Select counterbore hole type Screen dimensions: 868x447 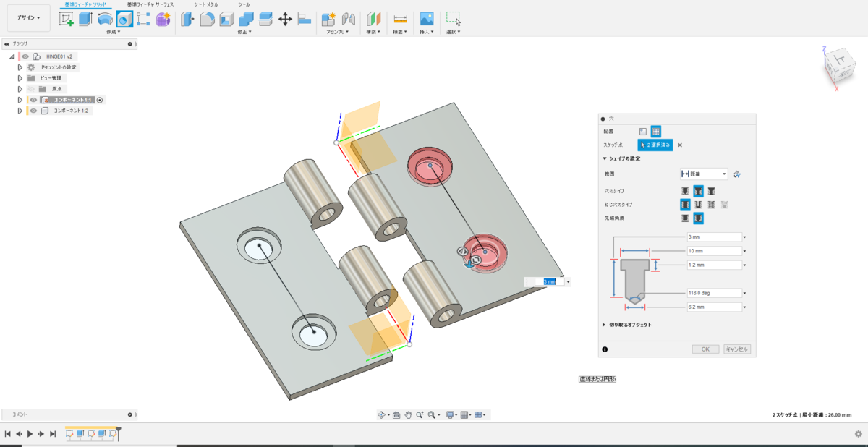point(699,191)
